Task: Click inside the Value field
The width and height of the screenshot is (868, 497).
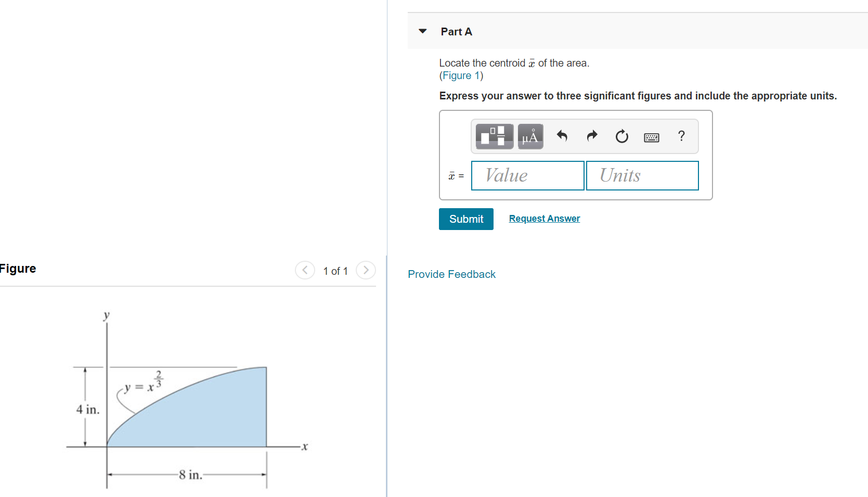Action: coord(527,175)
